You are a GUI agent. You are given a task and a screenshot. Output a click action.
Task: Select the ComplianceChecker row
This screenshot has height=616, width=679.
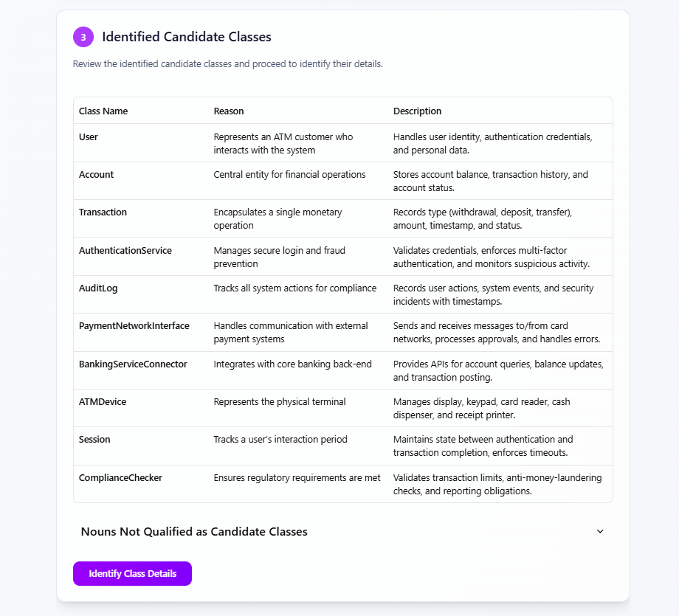120,477
